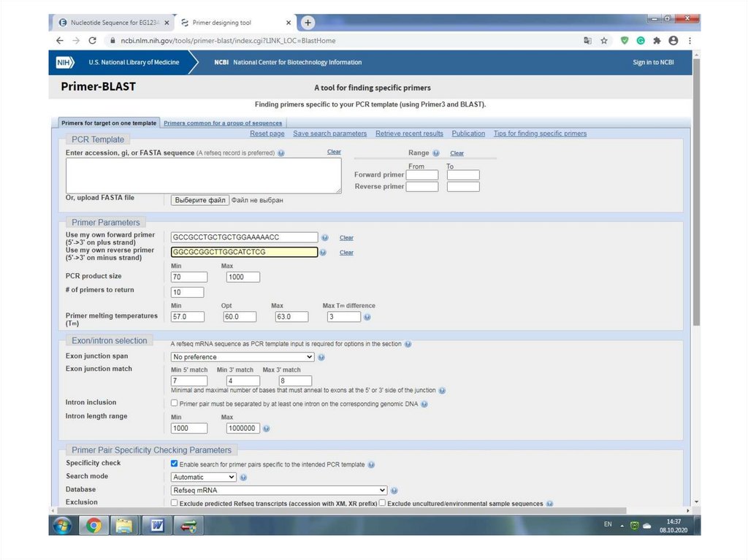748x560 pixels.
Task: Open Word from the taskbar
Action: (156, 526)
